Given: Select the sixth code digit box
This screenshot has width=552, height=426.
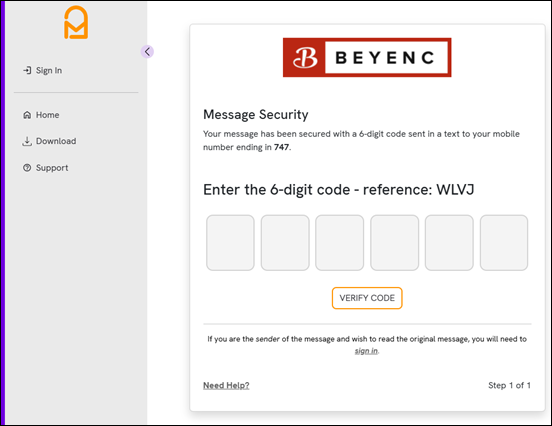Looking at the screenshot, I should point(504,243).
